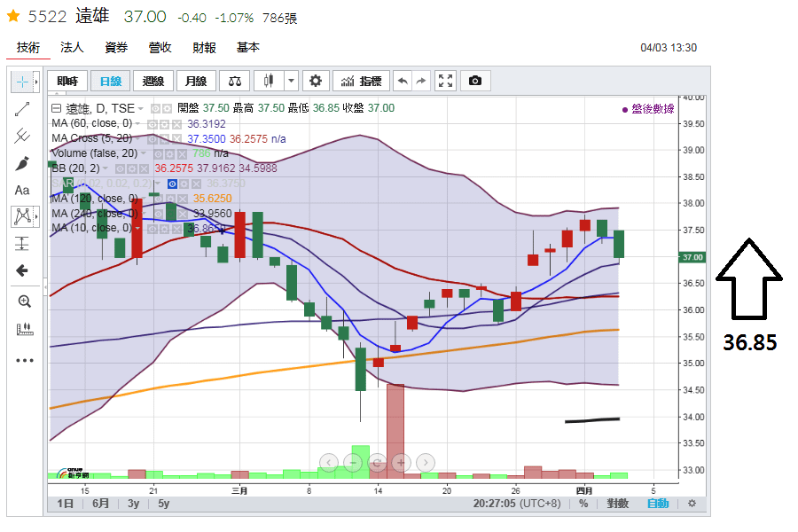798x532 pixels.
Task: Collapse the indicator legend next to 遠雄
Action: point(57,108)
